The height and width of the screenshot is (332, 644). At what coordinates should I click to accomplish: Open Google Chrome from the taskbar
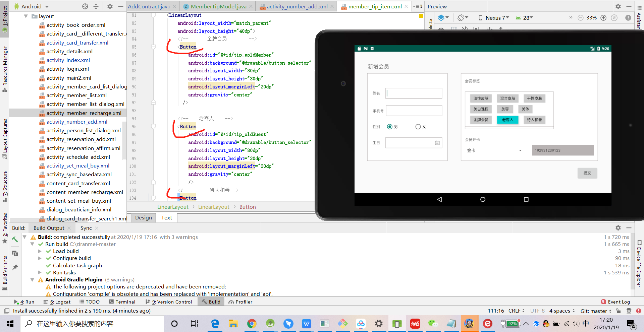[x=252, y=324]
